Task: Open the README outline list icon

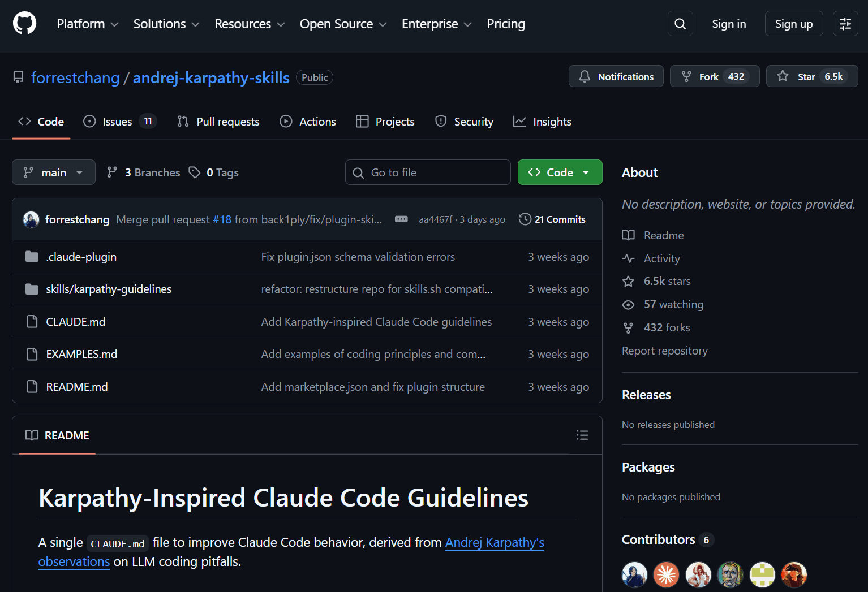Action: click(x=582, y=435)
